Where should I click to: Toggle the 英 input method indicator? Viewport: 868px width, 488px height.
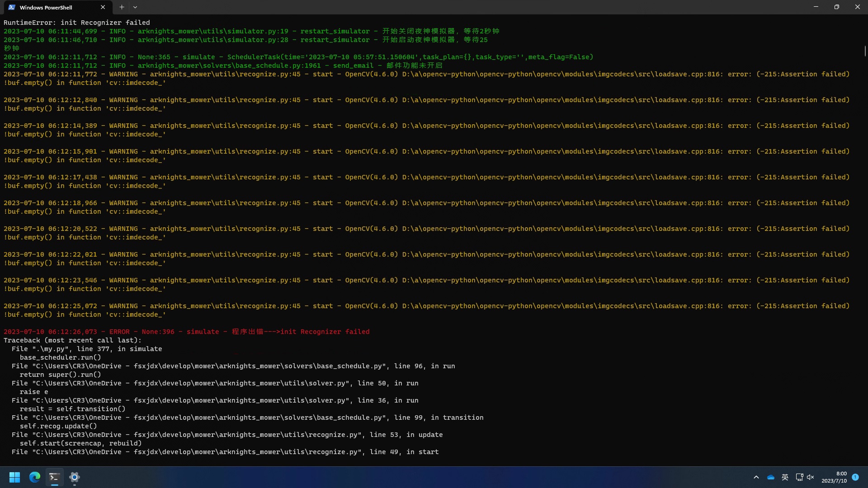(785, 477)
